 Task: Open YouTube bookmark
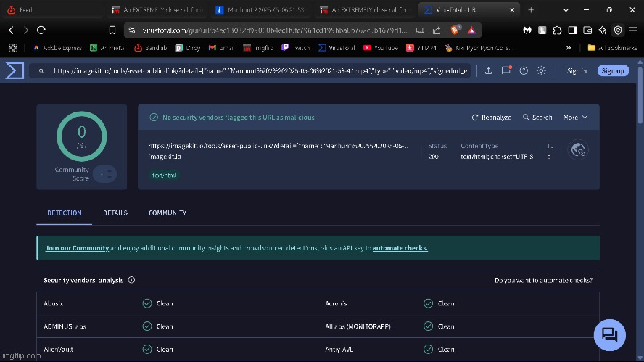[x=380, y=48]
